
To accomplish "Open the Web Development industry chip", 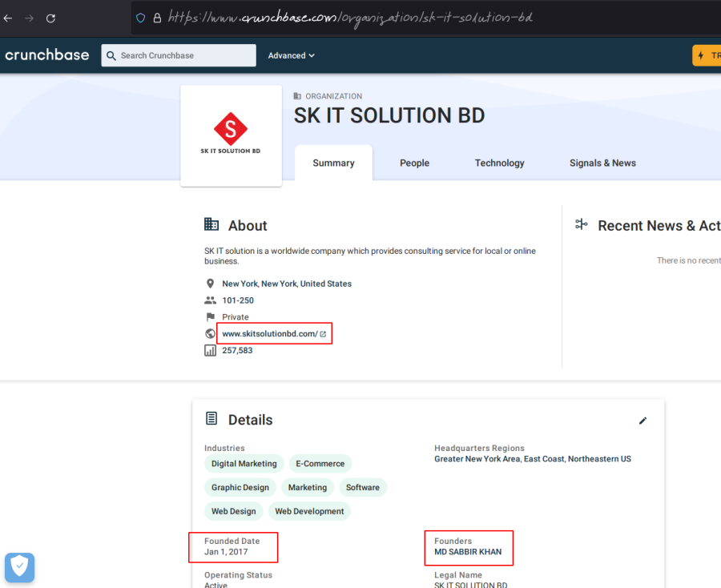I will tap(309, 511).
